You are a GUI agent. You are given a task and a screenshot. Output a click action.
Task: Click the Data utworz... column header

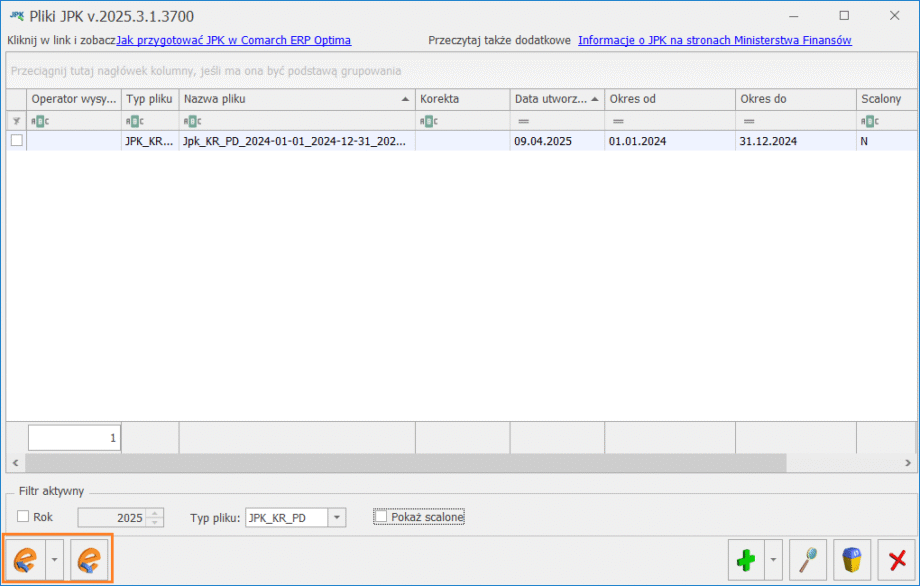coord(557,99)
